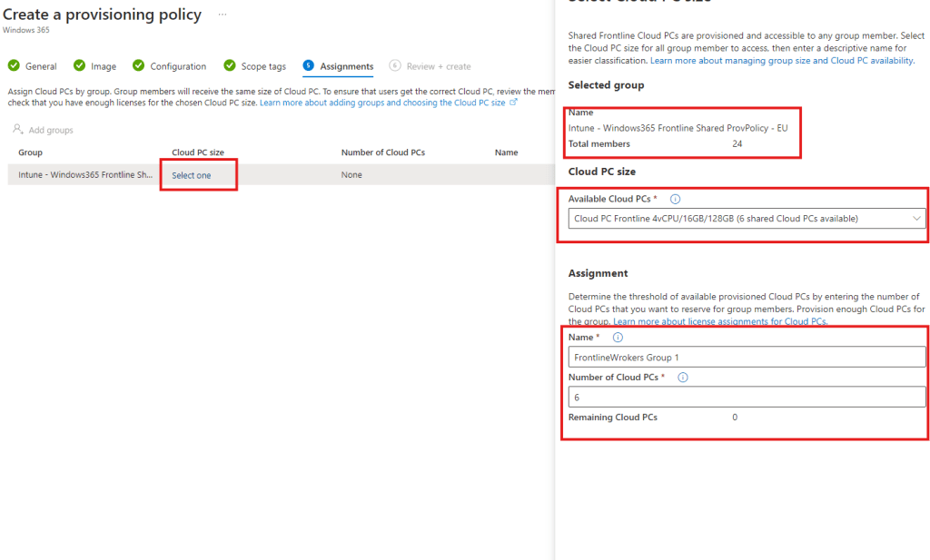
Task: Select the Assignments tab
Action: click(346, 66)
